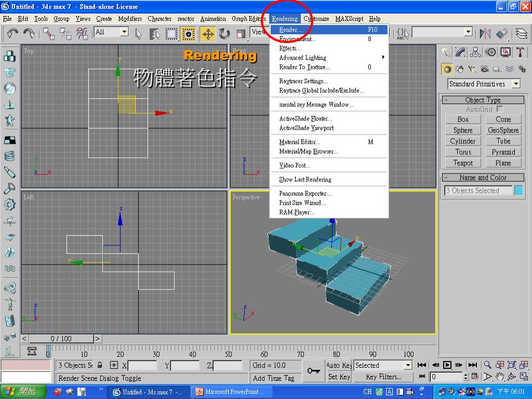532x399 pixels.
Task: Toggle the Window/Crossing selection mode
Action: pyautogui.click(x=188, y=34)
